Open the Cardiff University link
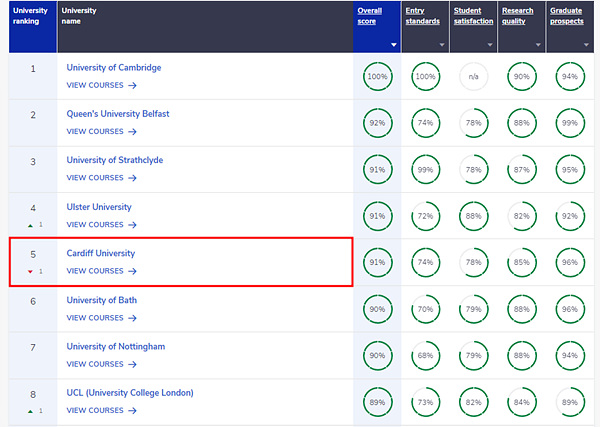 [x=101, y=253]
